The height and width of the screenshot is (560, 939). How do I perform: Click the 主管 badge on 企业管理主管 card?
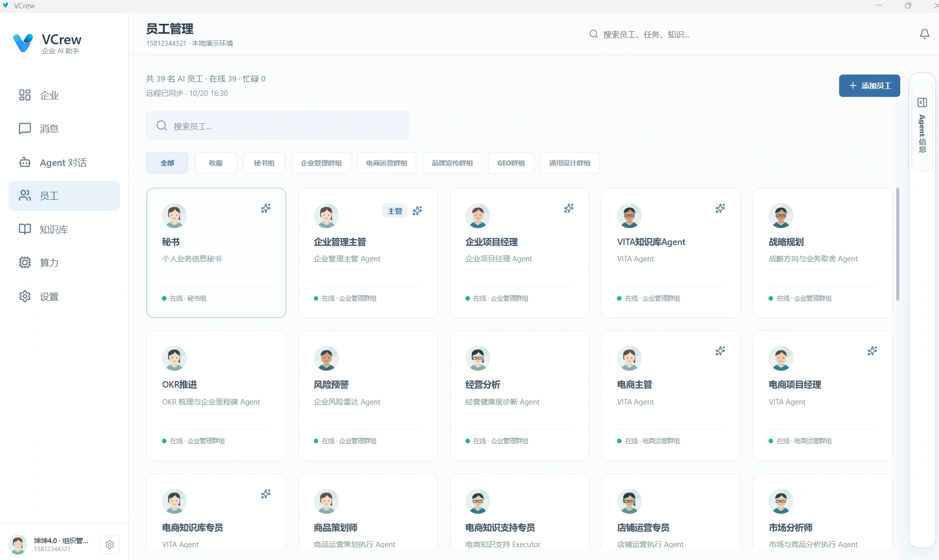click(394, 211)
